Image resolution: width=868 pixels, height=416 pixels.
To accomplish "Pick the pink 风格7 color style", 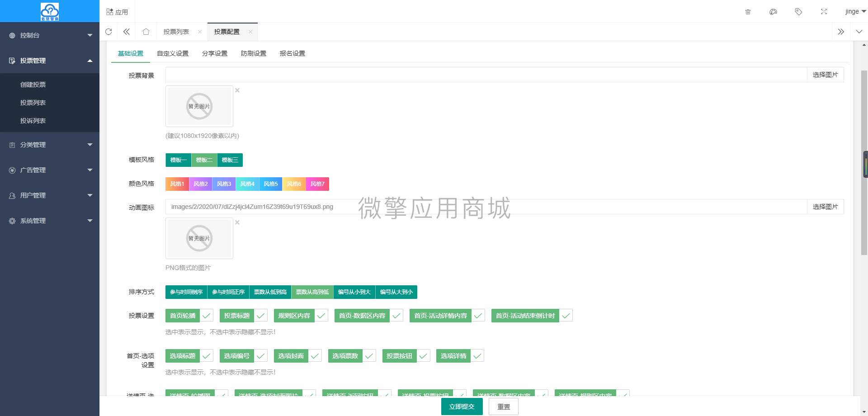I will (x=317, y=184).
